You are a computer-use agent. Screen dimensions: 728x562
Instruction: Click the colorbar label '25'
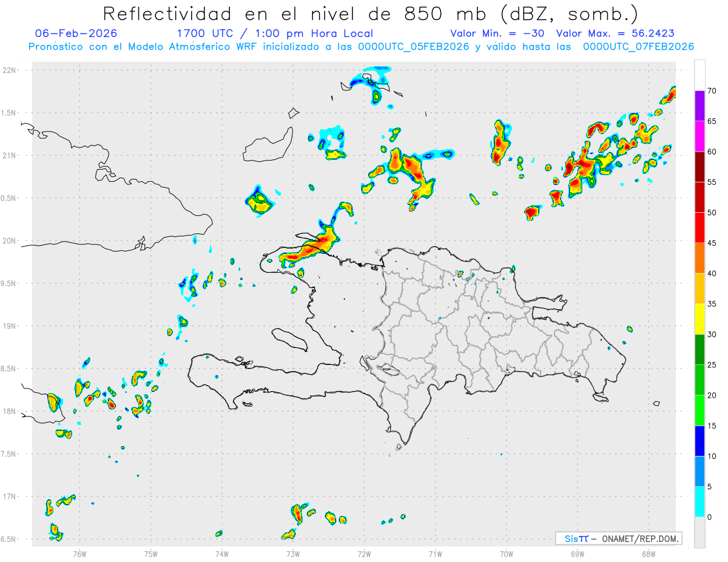pos(712,365)
